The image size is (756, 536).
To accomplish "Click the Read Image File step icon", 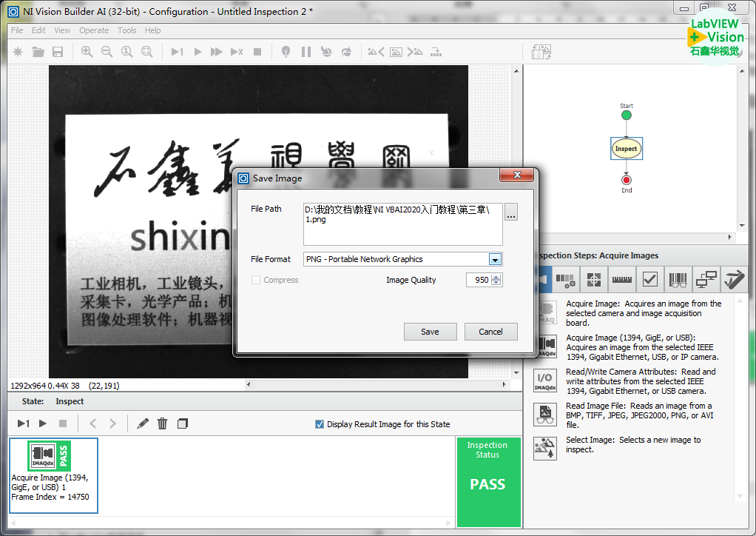I will click(545, 415).
